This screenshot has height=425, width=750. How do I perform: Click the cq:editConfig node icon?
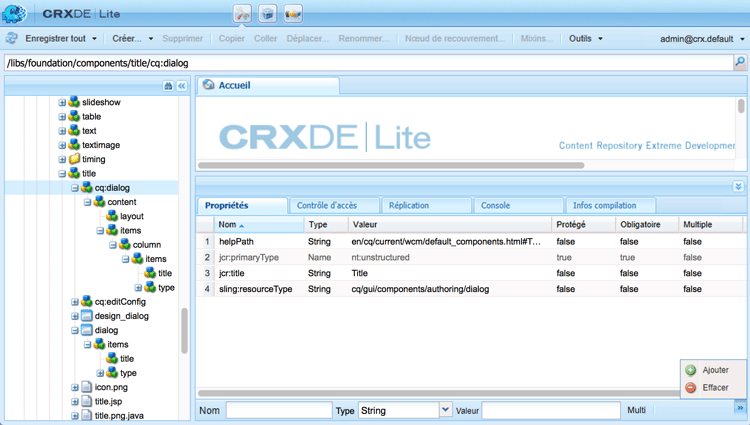pos(87,301)
